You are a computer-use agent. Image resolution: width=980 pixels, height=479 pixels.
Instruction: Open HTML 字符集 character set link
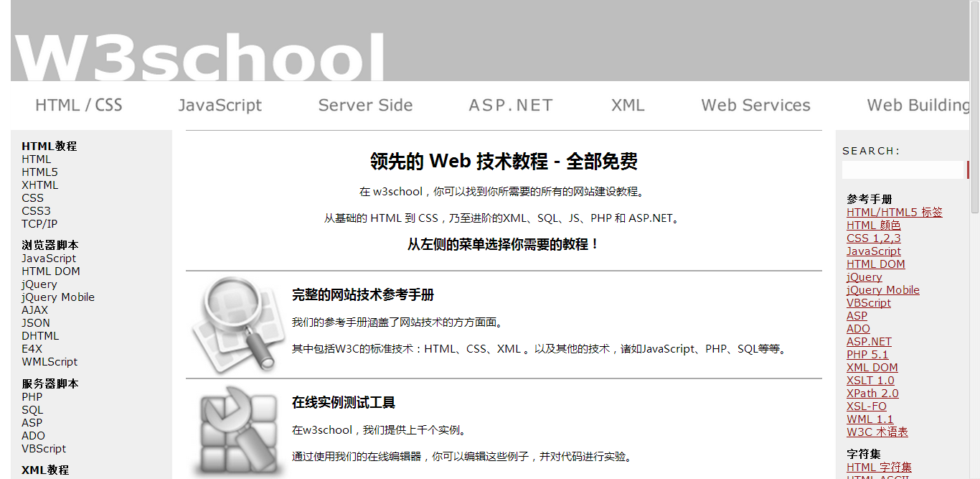[x=880, y=468]
